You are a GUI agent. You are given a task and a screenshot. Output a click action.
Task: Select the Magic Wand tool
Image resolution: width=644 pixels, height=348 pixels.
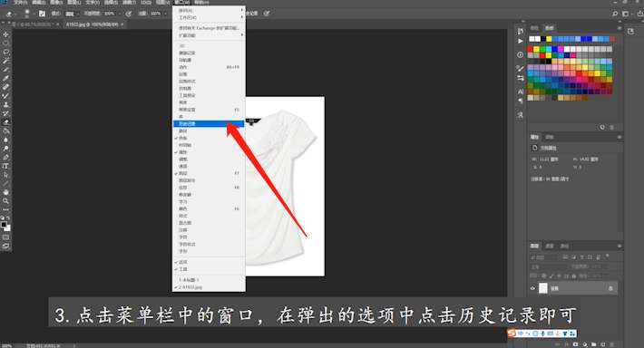(x=5, y=61)
